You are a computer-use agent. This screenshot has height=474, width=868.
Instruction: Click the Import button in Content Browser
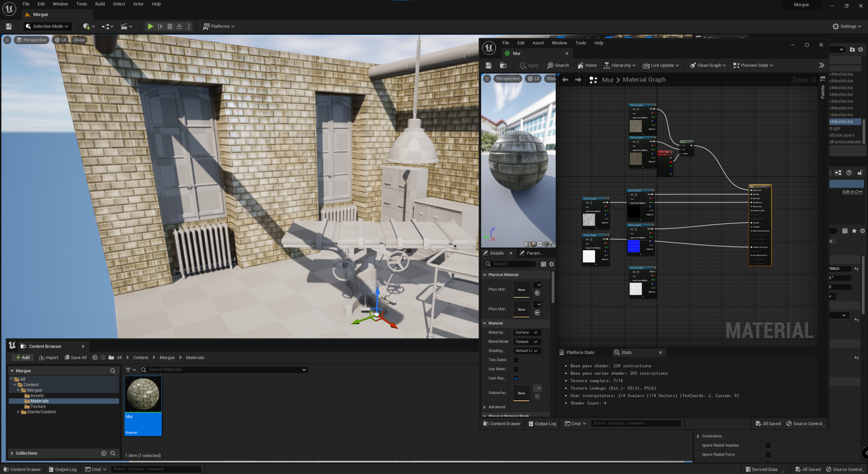tap(49, 357)
